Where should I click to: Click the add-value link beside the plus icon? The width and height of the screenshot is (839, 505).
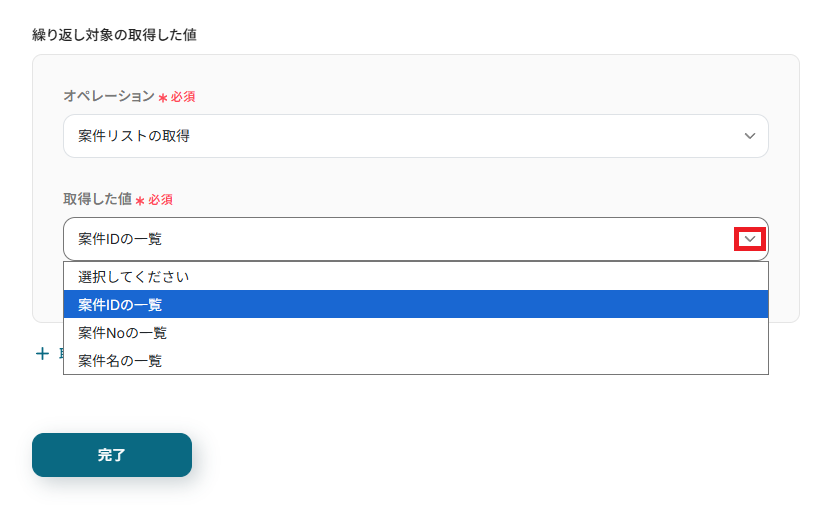tap(60, 354)
